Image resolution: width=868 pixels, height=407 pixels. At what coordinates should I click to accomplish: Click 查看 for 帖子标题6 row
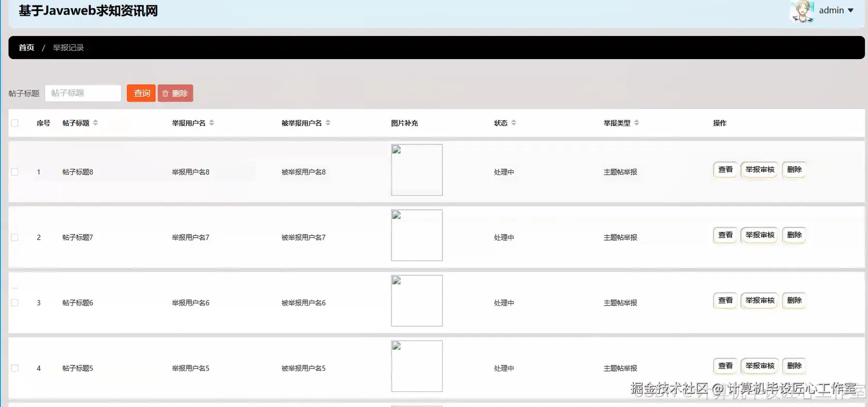pos(725,301)
